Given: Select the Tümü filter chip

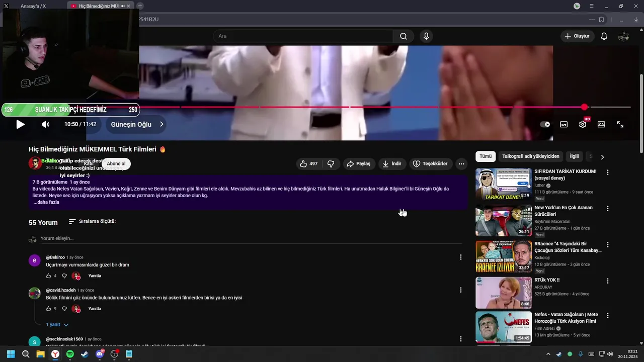Looking at the screenshot, I should (x=486, y=156).
